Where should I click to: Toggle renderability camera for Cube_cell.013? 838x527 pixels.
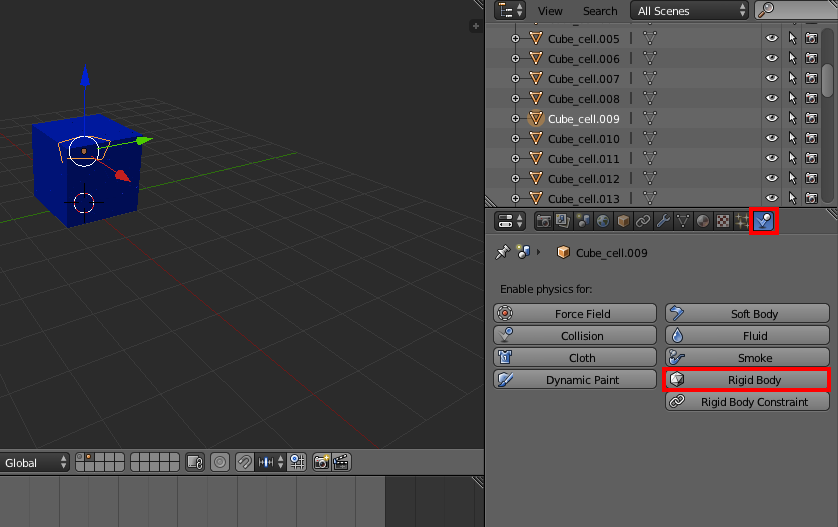pyautogui.click(x=811, y=198)
